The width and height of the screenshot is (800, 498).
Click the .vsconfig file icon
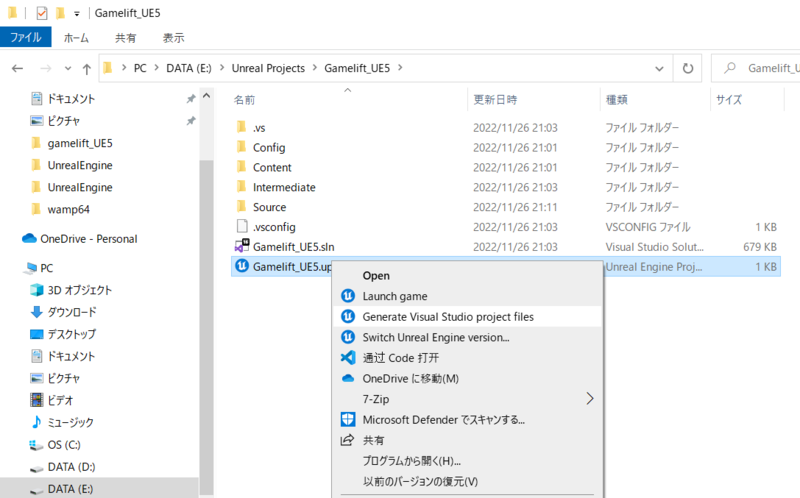242,226
